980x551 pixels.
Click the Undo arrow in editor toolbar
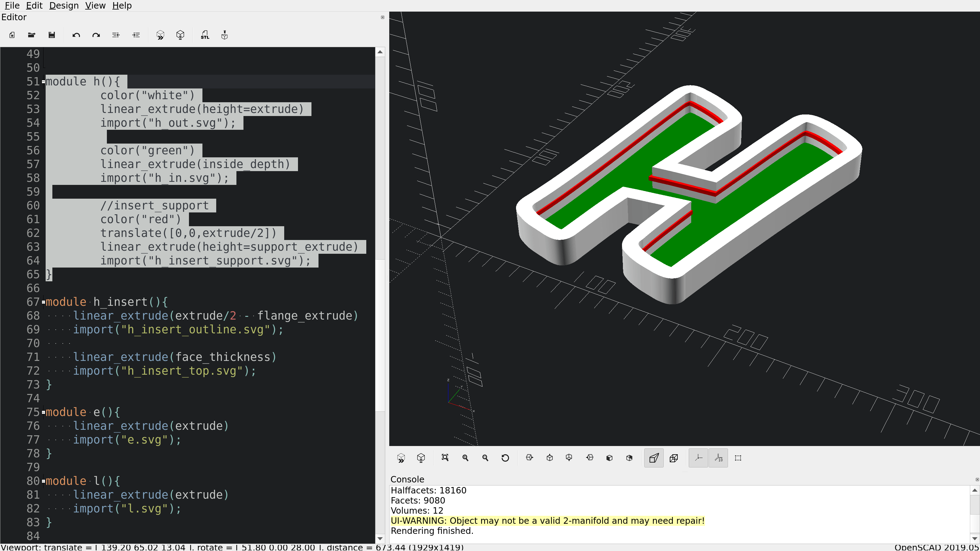tap(76, 35)
